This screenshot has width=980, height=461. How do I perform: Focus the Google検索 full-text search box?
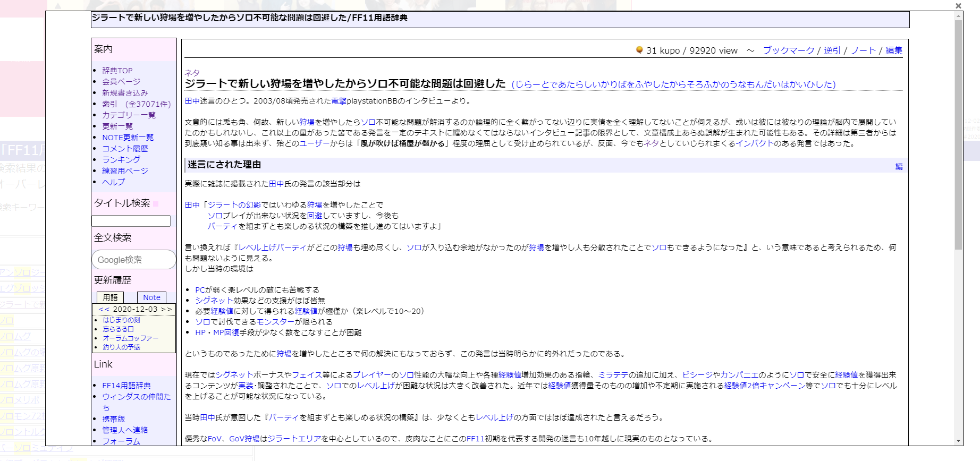pos(134,260)
